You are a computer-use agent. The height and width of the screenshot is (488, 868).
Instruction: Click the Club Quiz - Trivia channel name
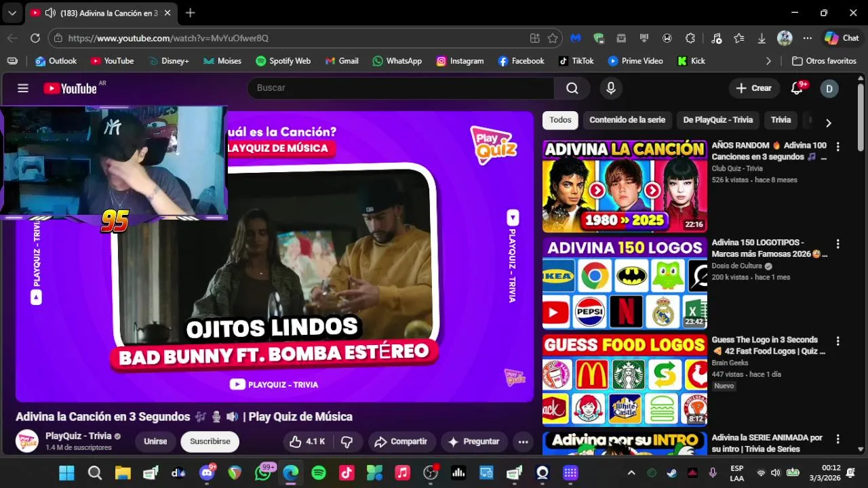pos(737,169)
